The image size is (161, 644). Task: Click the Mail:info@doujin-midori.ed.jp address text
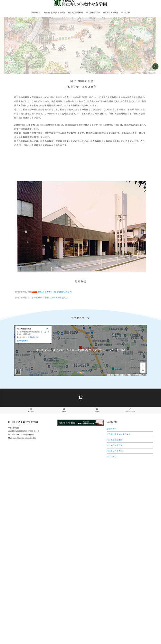tap(22, 438)
